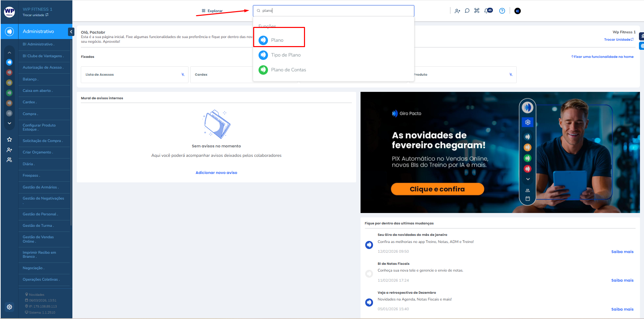Open Balanço in the Administrativo menu
The height and width of the screenshot is (319, 644).
pyautogui.click(x=30, y=79)
